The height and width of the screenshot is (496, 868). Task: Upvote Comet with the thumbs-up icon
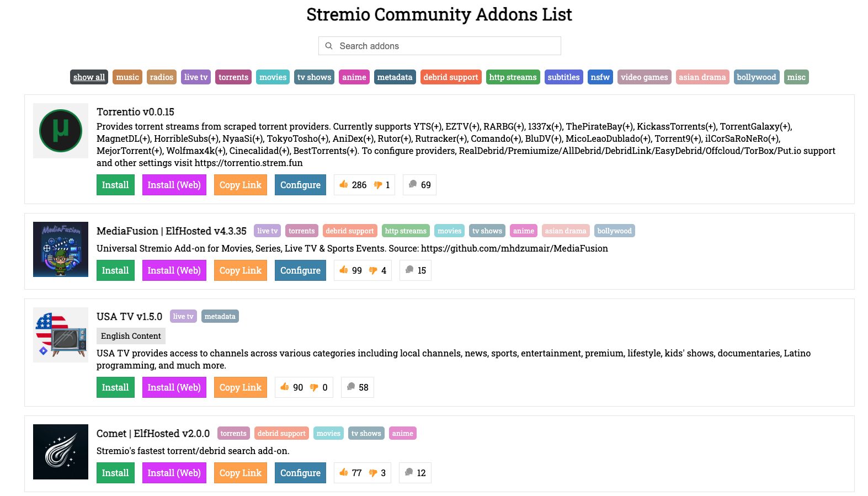(x=344, y=472)
